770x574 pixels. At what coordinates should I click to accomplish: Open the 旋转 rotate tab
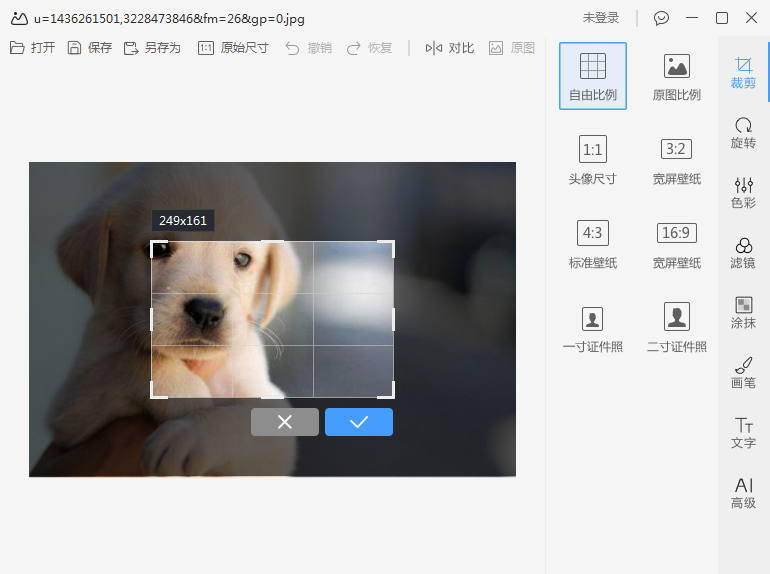point(743,133)
